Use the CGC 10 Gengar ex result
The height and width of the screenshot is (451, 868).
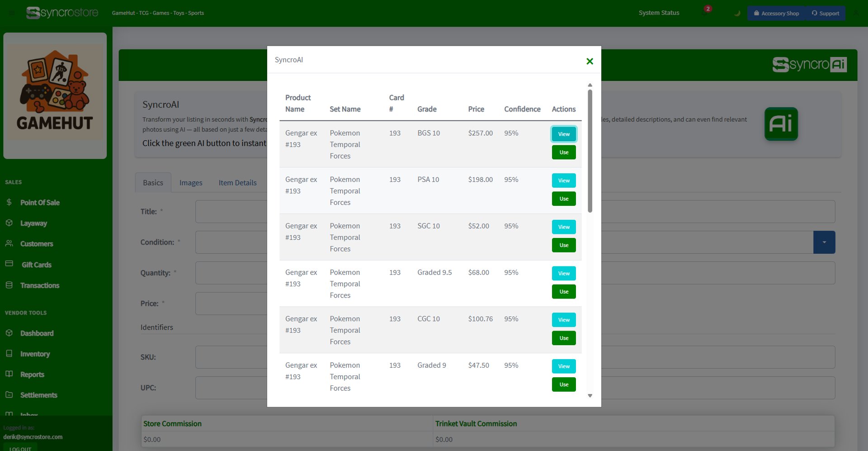coord(564,338)
